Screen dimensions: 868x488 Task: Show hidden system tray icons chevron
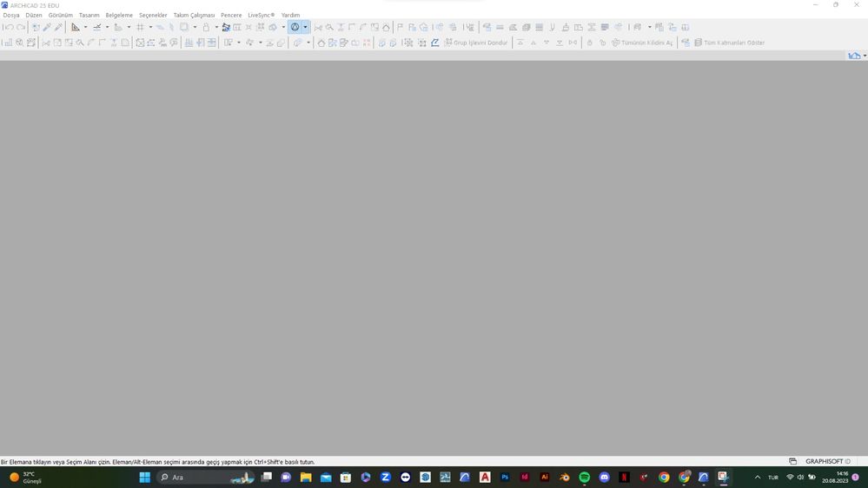[x=758, y=477]
